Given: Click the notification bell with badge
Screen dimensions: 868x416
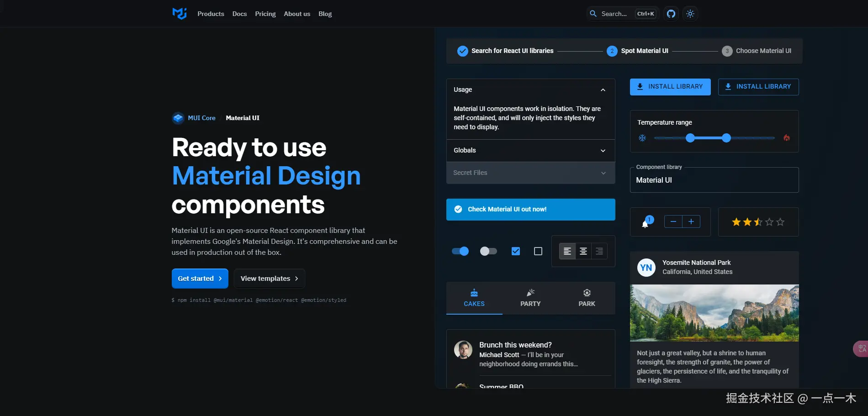Looking at the screenshot, I should pyautogui.click(x=646, y=222).
